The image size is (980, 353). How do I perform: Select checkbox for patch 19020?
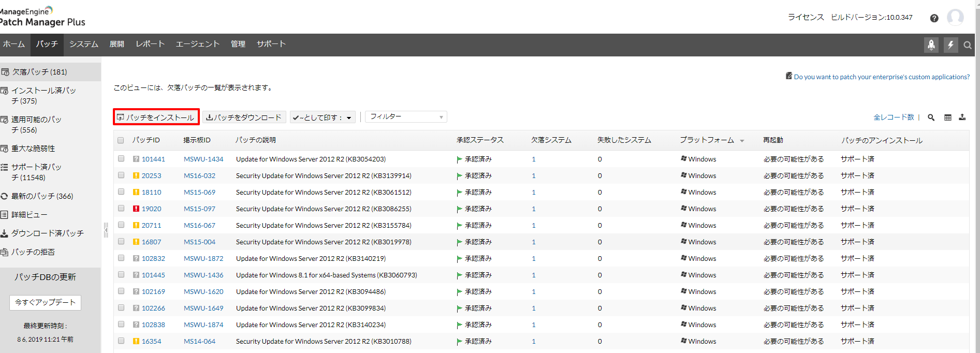[x=121, y=209]
